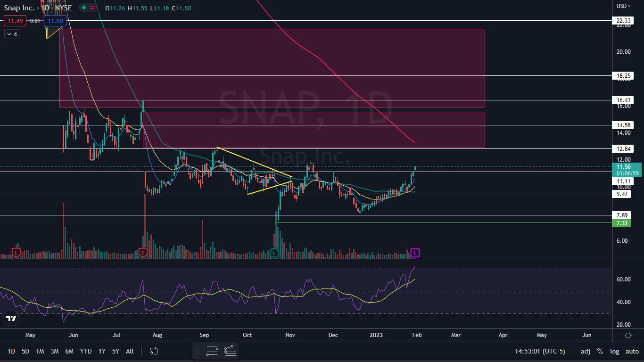Select the 6M time range
This screenshot has height=362, width=644.
(69, 351)
